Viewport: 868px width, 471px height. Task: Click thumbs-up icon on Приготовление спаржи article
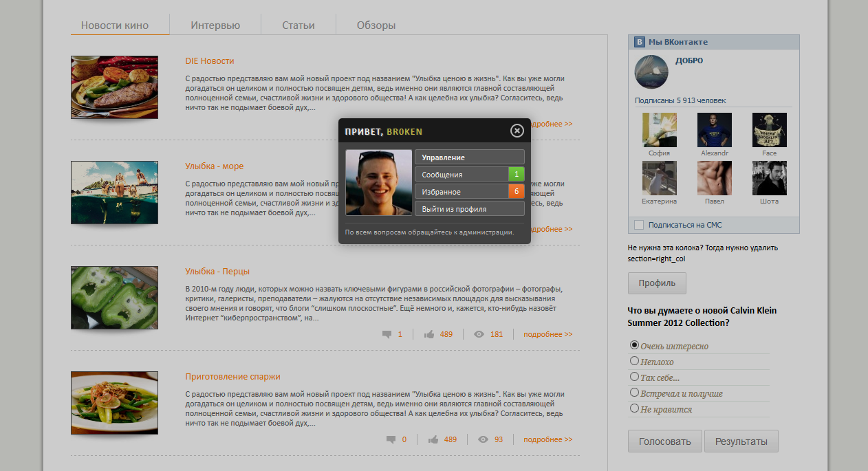click(x=433, y=440)
